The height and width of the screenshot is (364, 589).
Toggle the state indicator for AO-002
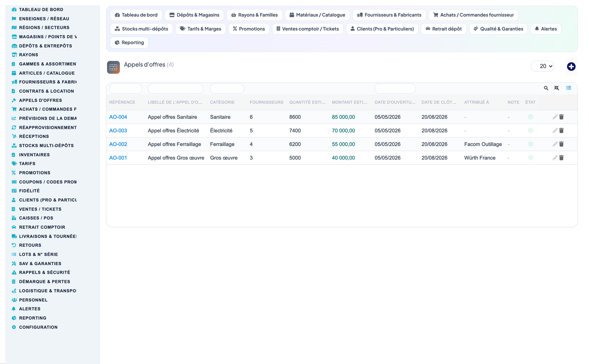click(x=530, y=144)
